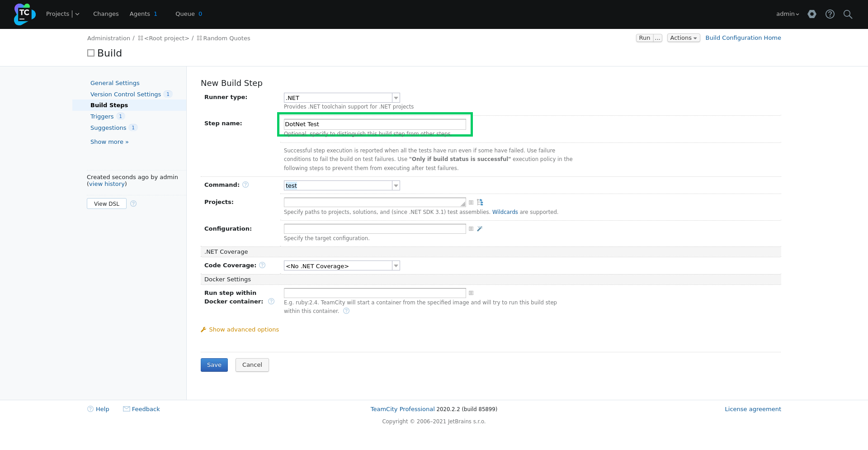Click the Run button
Image resolution: width=868 pixels, height=450 pixels.
645,38
